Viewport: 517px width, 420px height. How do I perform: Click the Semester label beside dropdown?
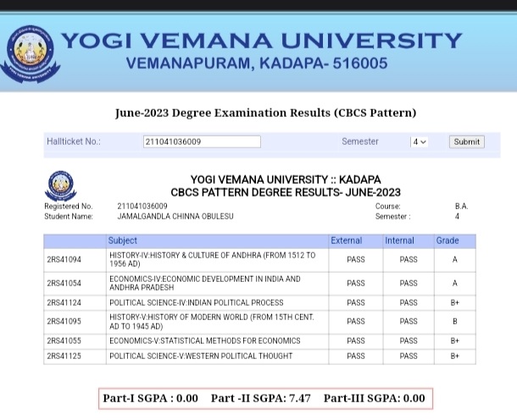coord(360,141)
